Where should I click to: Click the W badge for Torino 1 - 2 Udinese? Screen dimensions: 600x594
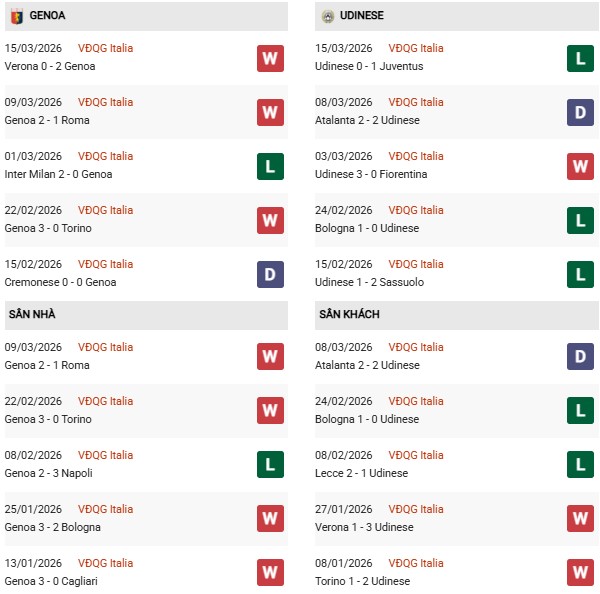tap(580, 573)
